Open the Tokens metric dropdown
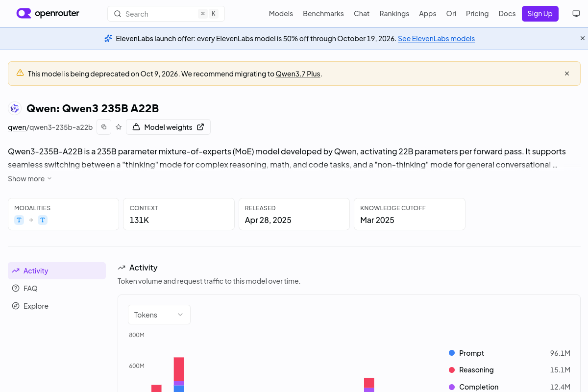This screenshot has height=392, width=588. 159,315
